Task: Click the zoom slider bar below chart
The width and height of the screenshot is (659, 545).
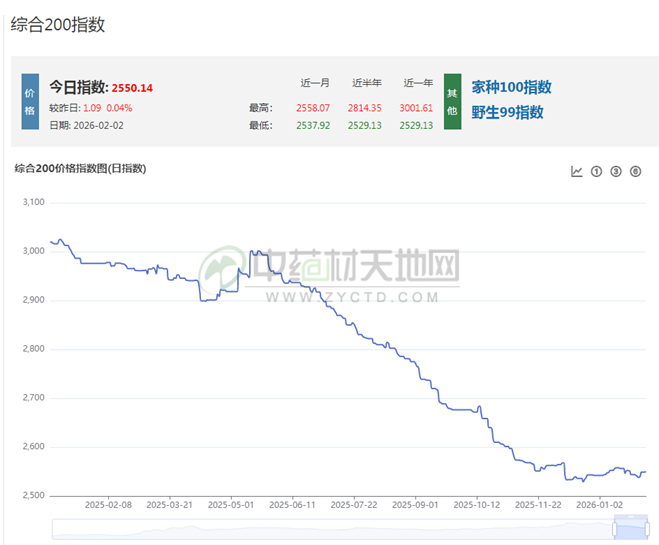Action: coord(348,528)
